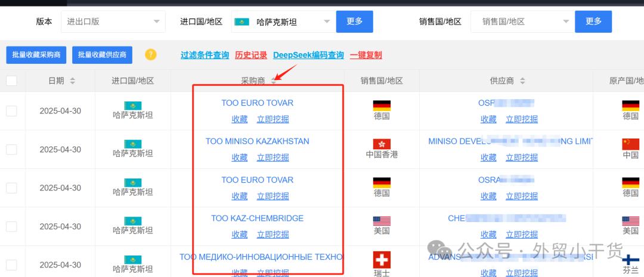
Task: Click 美国 sales region cell in KAZ-CHEMBRIDGE row
Action: click(x=382, y=231)
